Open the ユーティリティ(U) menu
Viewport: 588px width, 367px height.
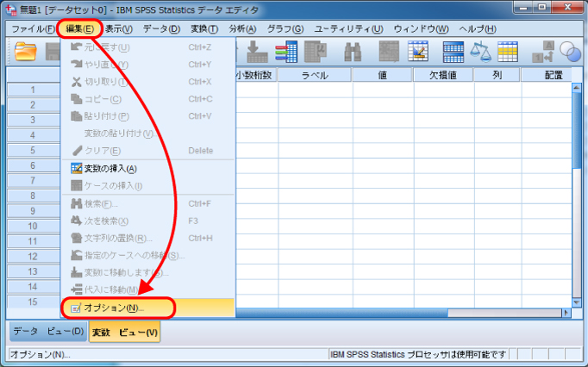pyautogui.click(x=348, y=28)
